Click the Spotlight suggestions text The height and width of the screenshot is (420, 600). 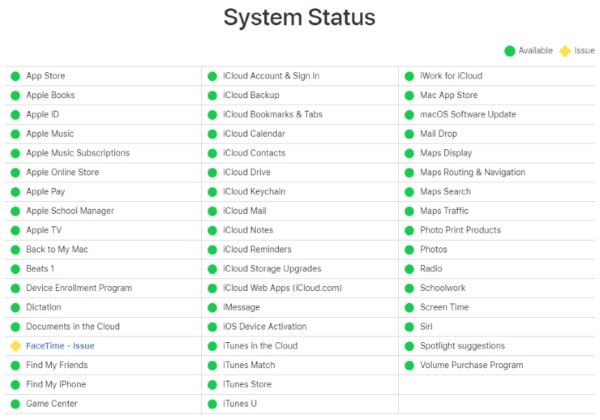pos(463,346)
